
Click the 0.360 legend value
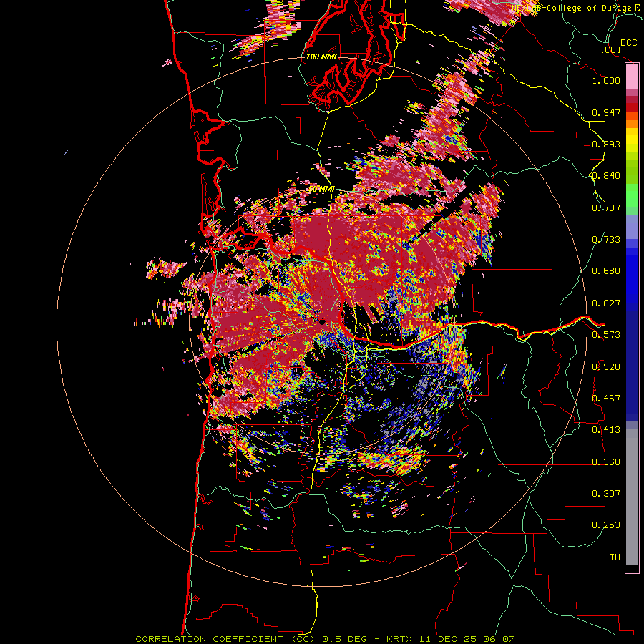[606, 462]
